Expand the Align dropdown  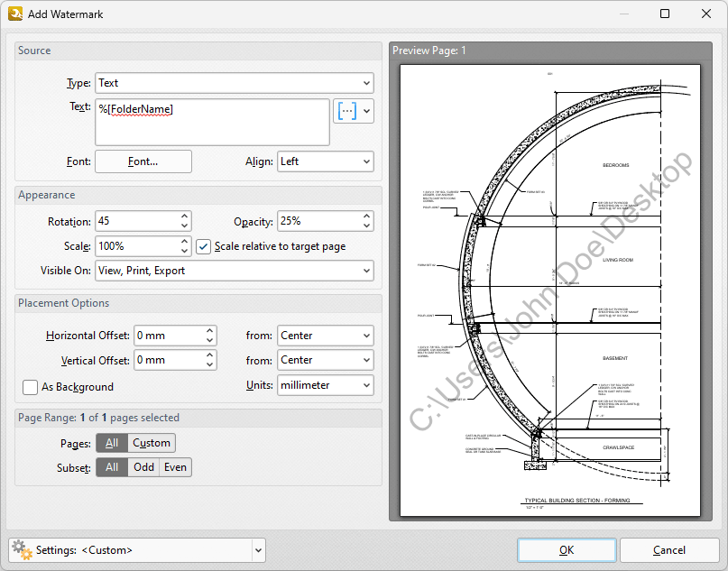coord(326,161)
